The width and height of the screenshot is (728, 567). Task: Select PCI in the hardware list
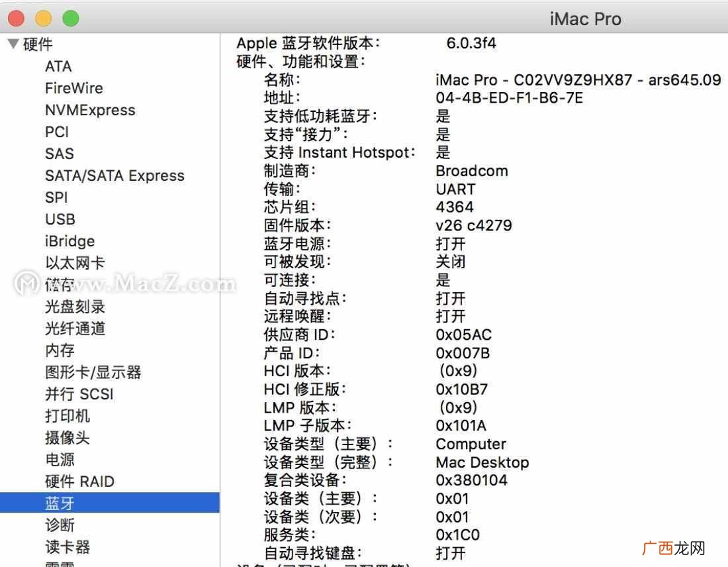pos(57,132)
